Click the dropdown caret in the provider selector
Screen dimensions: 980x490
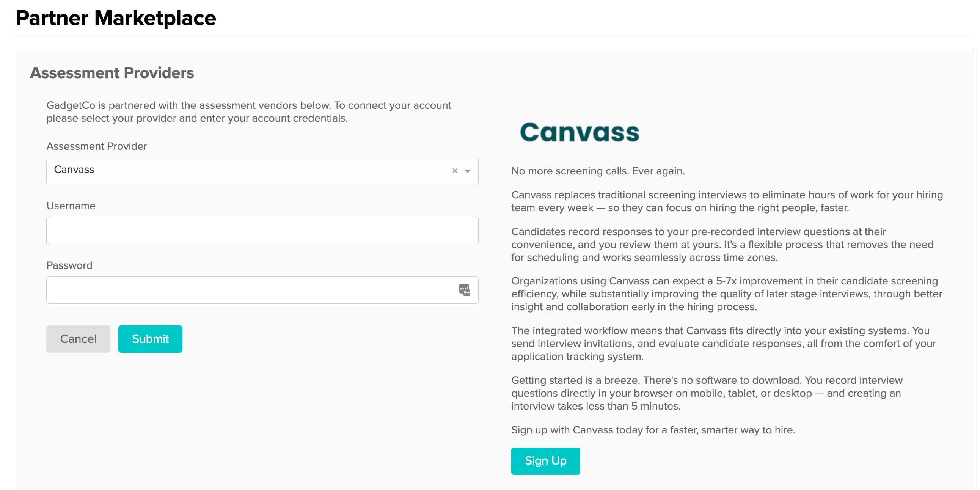click(x=467, y=171)
